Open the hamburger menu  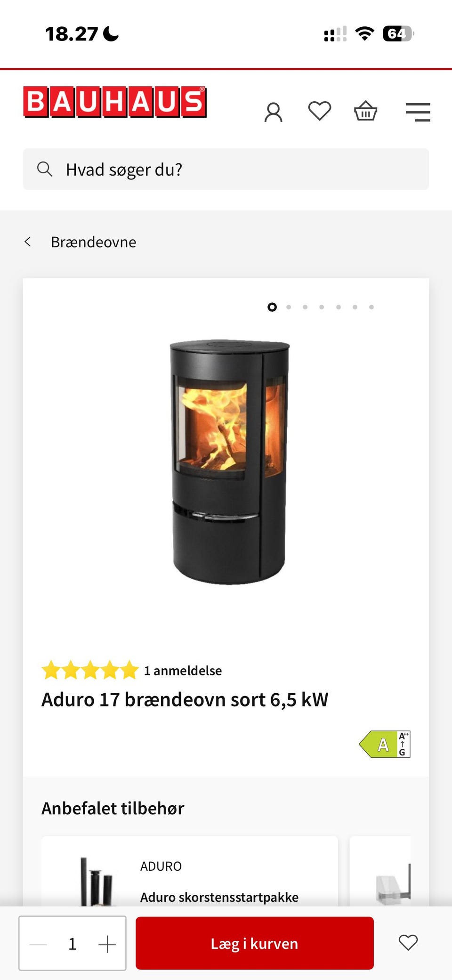click(x=418, y=112)
